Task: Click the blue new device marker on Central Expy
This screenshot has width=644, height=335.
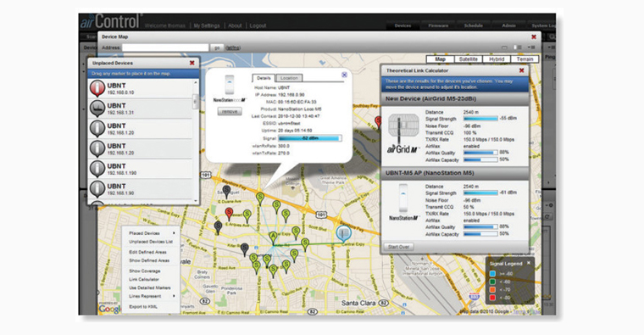Action: 343,233
